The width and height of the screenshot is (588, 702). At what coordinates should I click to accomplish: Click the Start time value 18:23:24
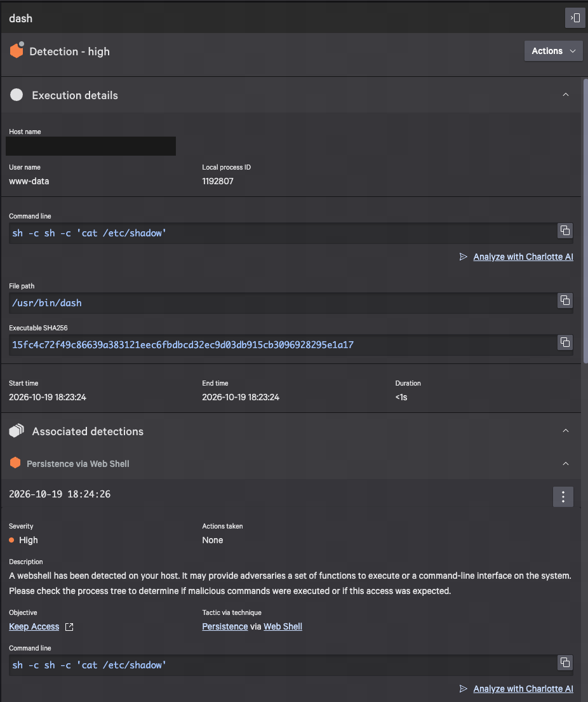click(48, 397)
